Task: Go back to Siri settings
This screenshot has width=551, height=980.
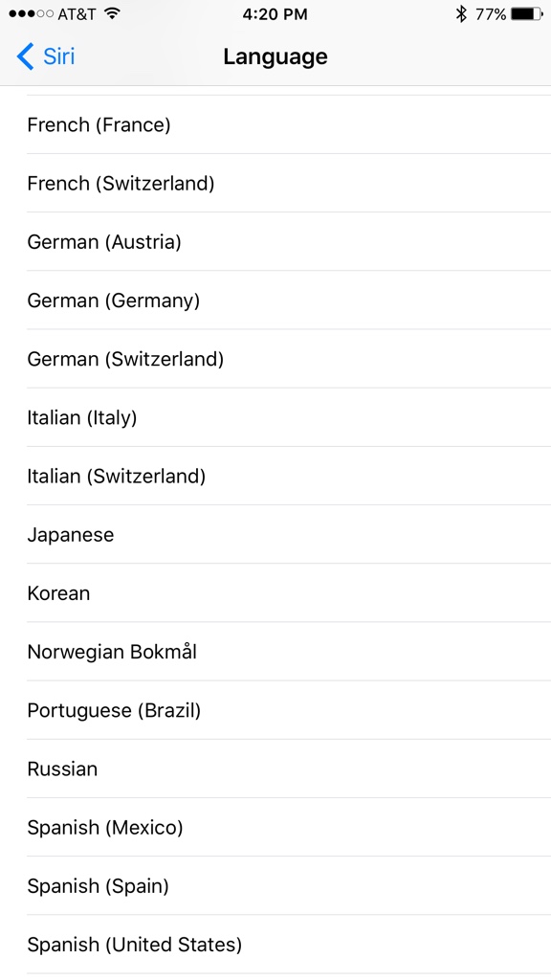Action: (x=46, y=56)
